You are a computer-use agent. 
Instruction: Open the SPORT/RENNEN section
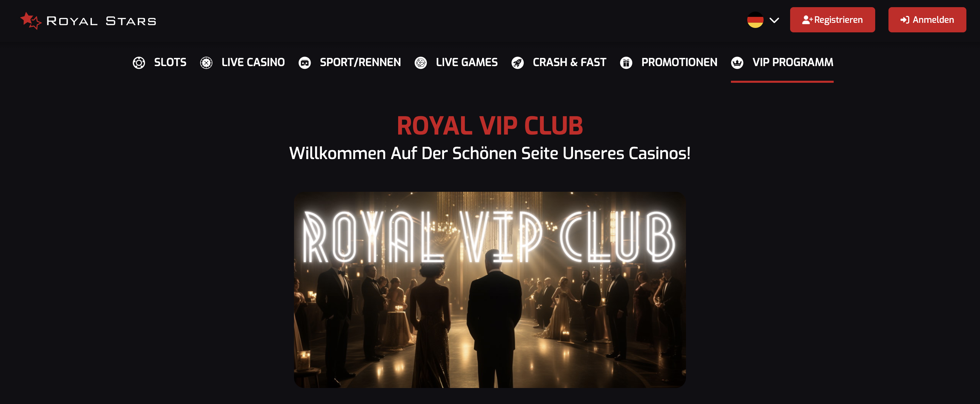tap(360, 62)
